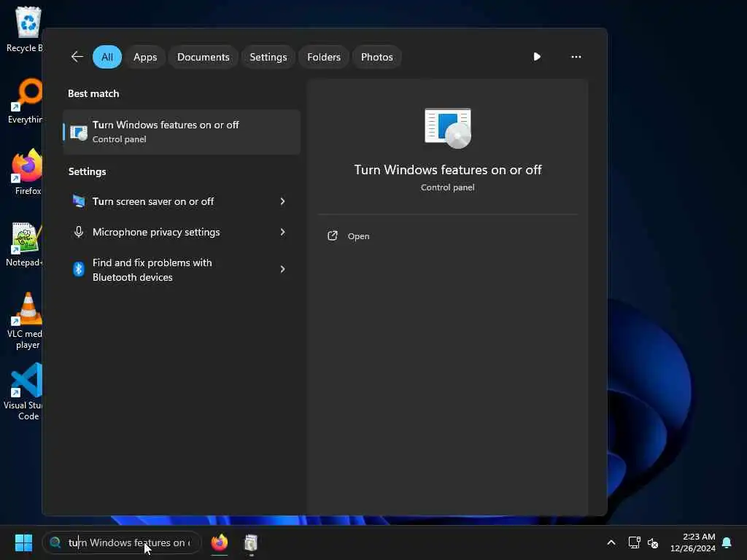
Task: Expand Microphone privacy settings chevron
Action: [282, 232]
